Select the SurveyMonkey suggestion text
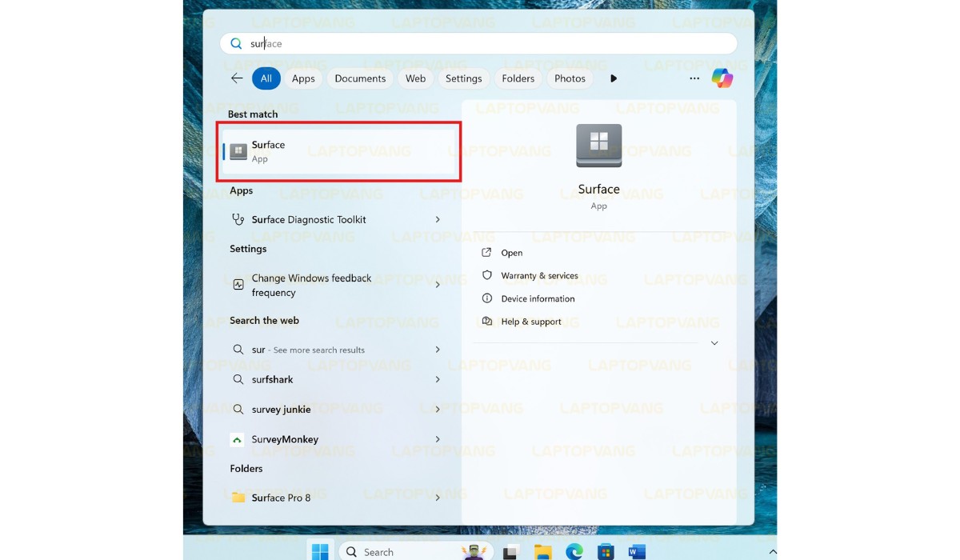This screenshot has width=960, height=560. click(285, 439)
